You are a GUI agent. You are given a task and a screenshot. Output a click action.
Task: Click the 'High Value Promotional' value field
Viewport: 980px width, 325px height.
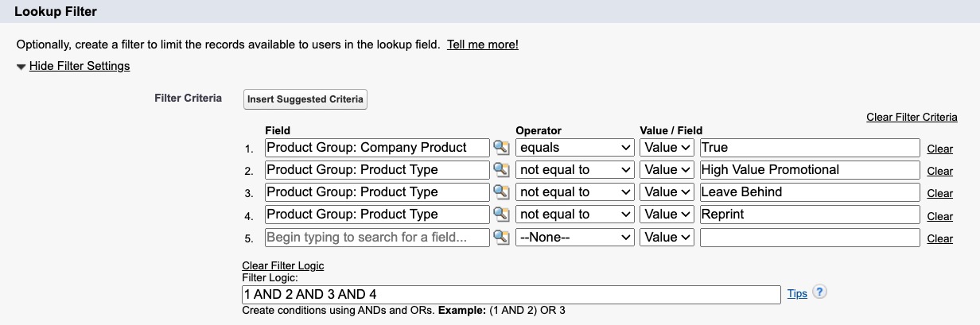click(x=809, y=169)
